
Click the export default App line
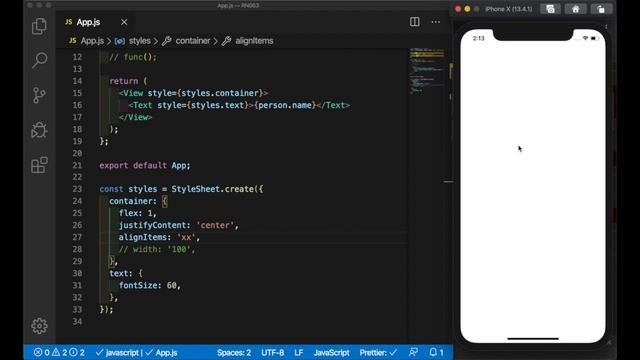145,165
